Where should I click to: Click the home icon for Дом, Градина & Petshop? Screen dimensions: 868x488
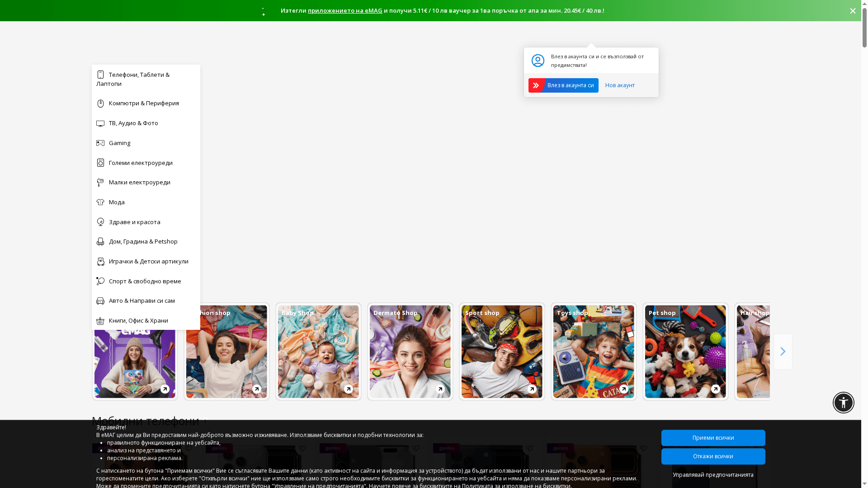coord(100,242)
